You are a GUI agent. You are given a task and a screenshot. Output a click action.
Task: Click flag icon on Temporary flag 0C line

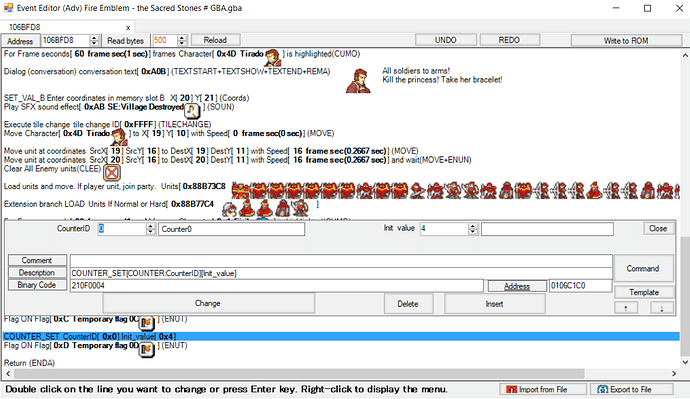pos(147,322)
